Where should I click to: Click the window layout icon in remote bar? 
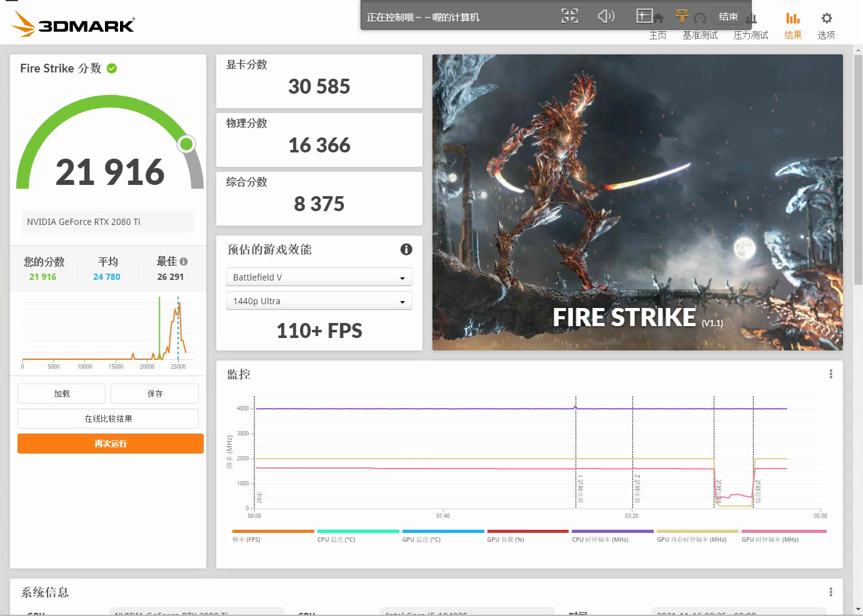tap(644, 16)
